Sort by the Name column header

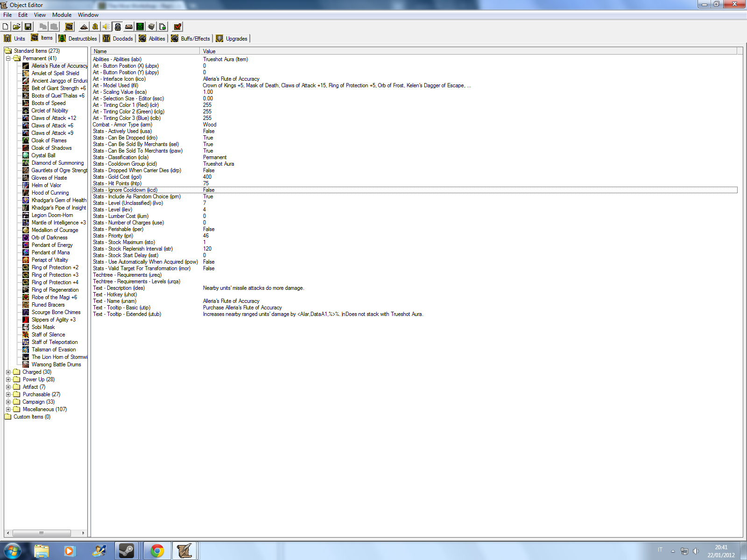pos(145,51)
